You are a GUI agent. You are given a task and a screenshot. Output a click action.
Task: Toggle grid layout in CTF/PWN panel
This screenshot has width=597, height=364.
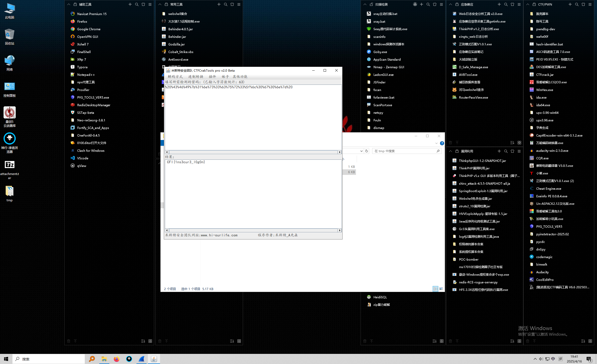pos(590,341)
